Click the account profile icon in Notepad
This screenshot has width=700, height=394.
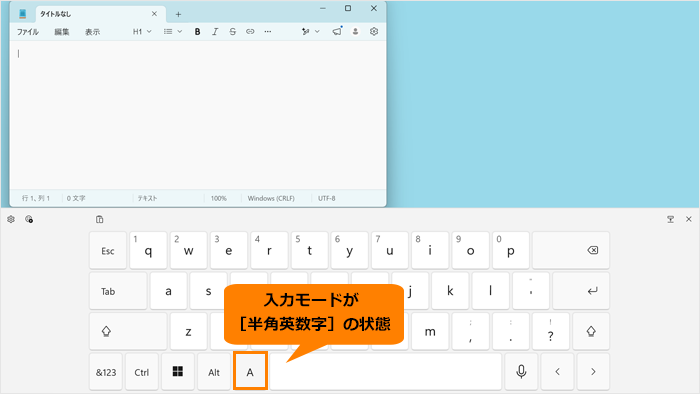pos(355,32)
